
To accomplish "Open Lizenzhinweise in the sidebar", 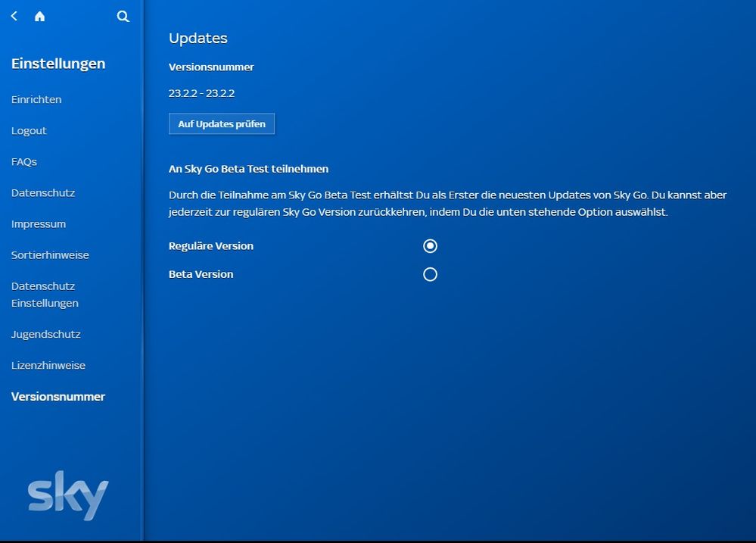I will 48,365.
